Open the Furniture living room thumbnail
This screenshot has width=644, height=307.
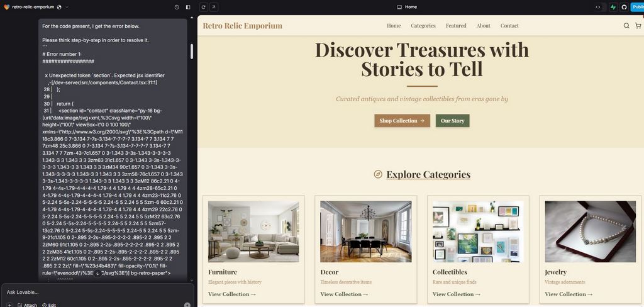(253, 232)
